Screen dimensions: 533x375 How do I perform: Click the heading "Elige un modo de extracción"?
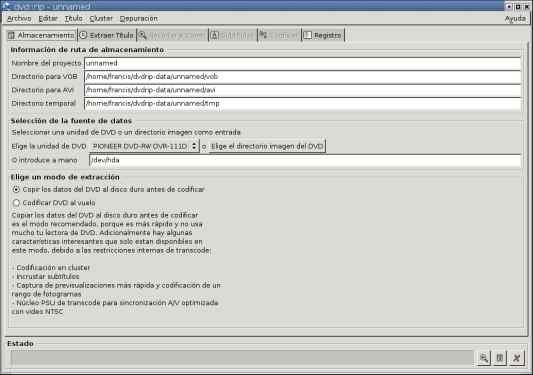[65, 177]
